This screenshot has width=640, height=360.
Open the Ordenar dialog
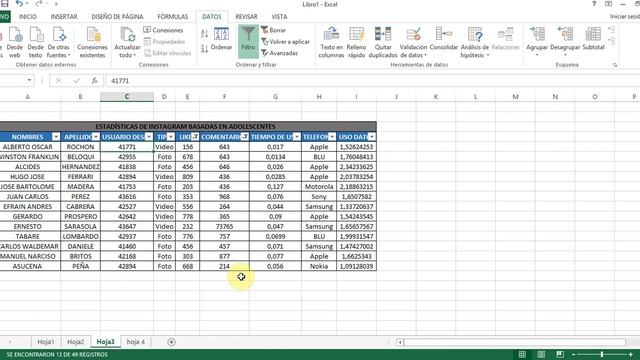(222, 40)
